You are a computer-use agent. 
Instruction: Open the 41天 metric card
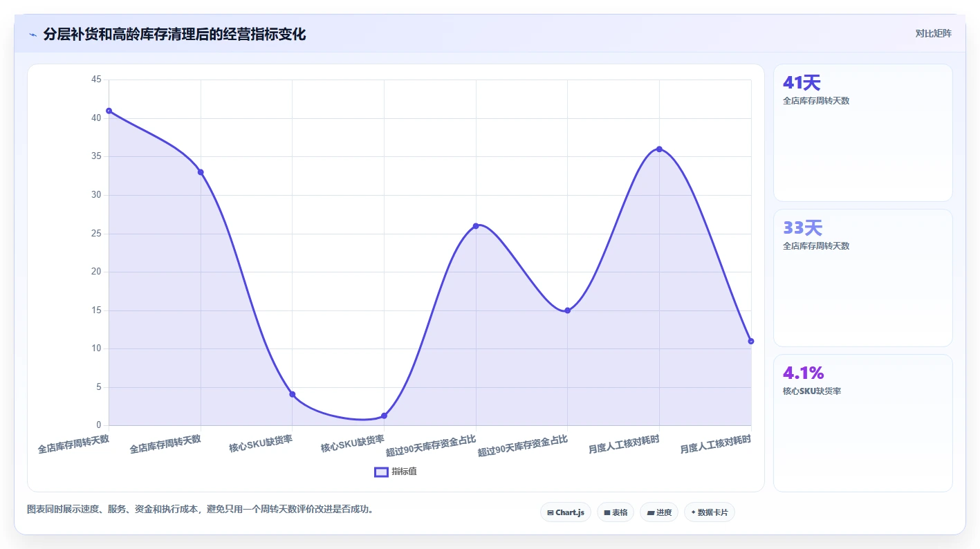point(863,133)
